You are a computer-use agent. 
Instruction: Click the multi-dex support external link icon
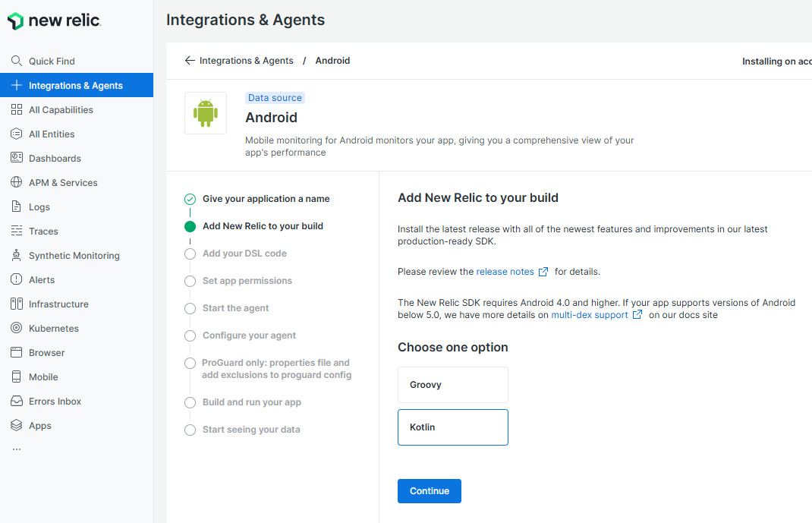[637, 315]
